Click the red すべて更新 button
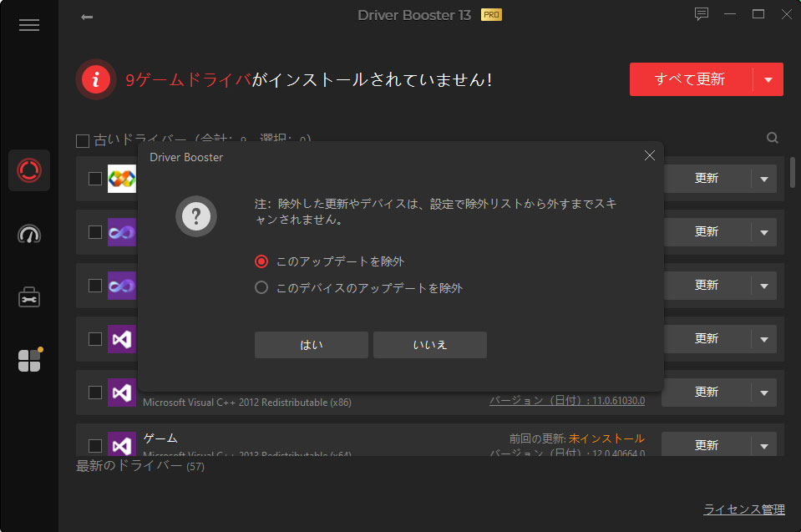801x532 pixels. [691, 79]
